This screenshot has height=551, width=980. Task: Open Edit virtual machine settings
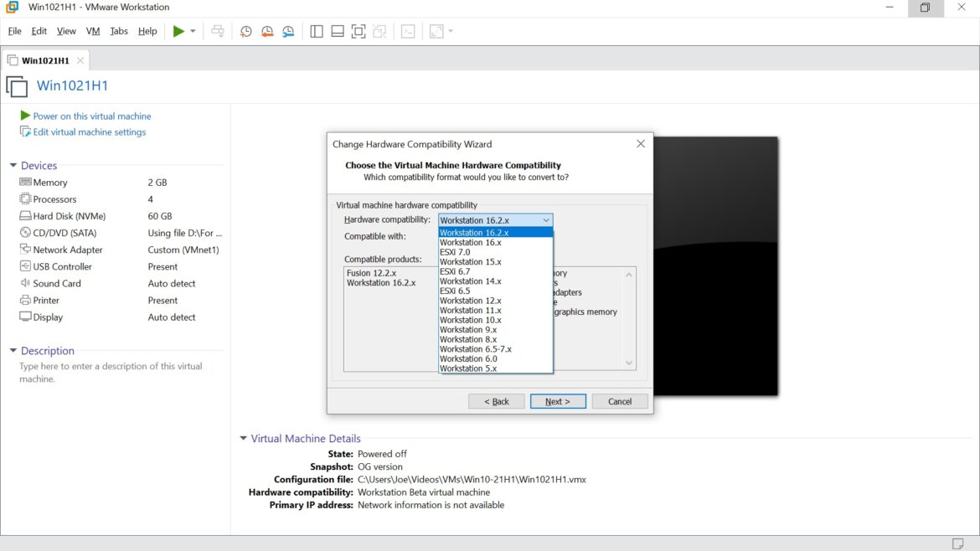(x=87, y=131)
